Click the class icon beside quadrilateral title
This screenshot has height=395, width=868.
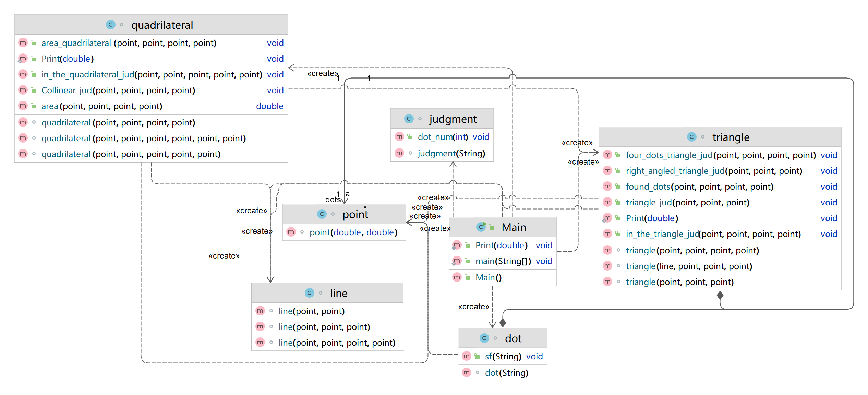[110, 25]
